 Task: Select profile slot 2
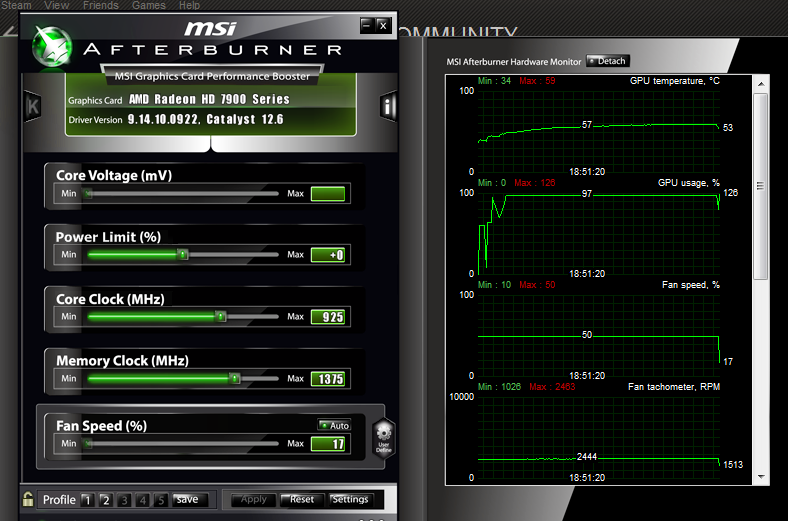click(x=105, y=499)
